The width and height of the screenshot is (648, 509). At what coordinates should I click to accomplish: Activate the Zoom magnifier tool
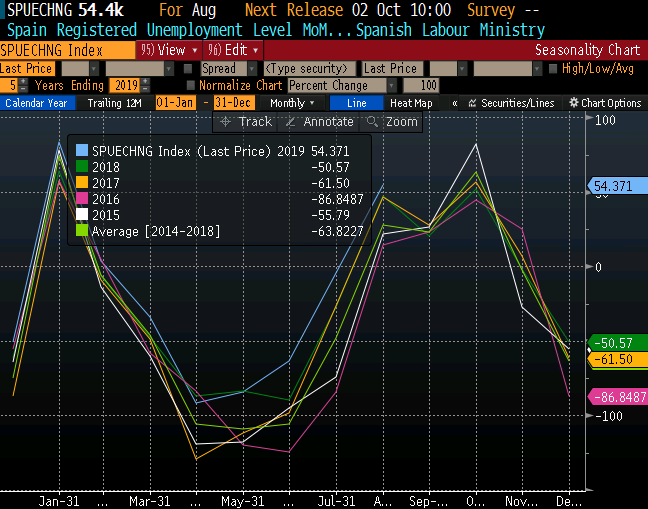pos(373,121)
